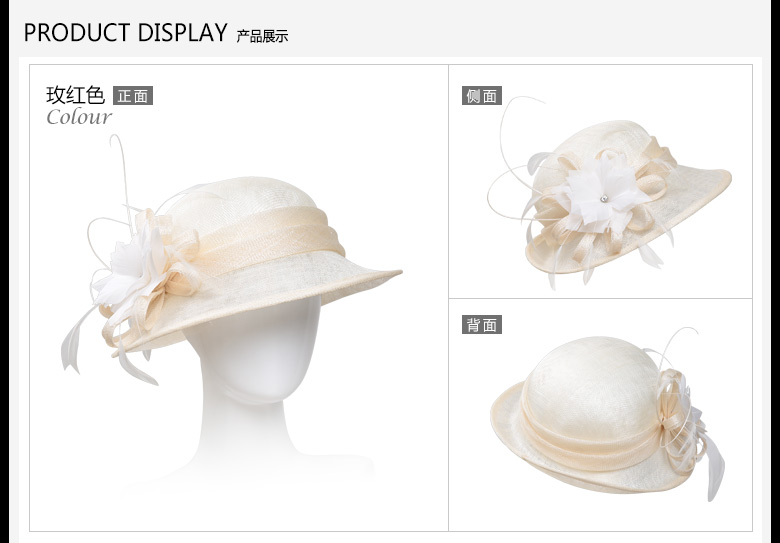Click the 正面 front view badge
780x543 pixels.
[133, 97]
